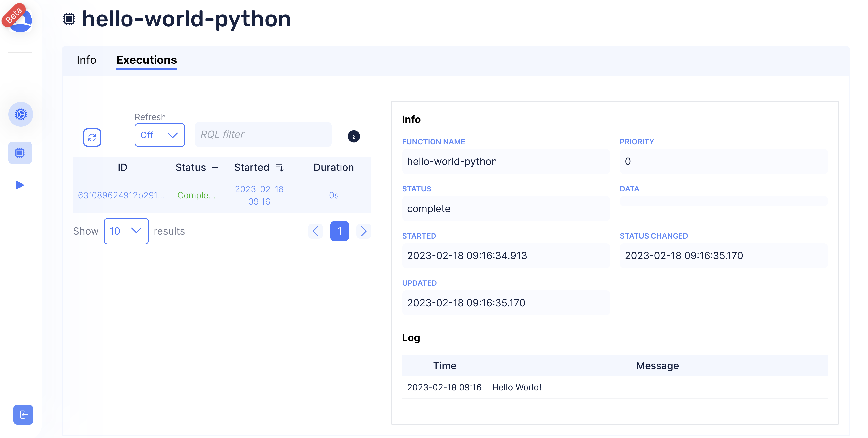Go to page 1 of results
The width and height of the screenshot is (868, 438).
coord(339,231)
